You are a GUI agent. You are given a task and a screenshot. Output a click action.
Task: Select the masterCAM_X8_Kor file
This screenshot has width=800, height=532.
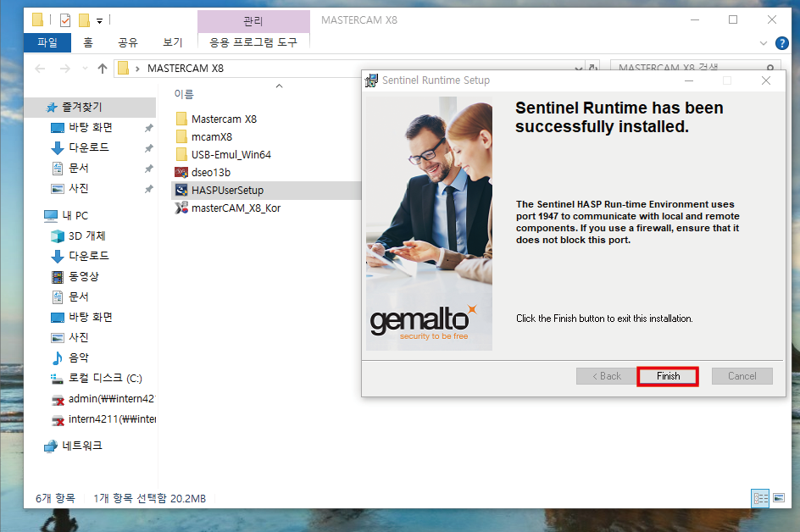point(236,208)
